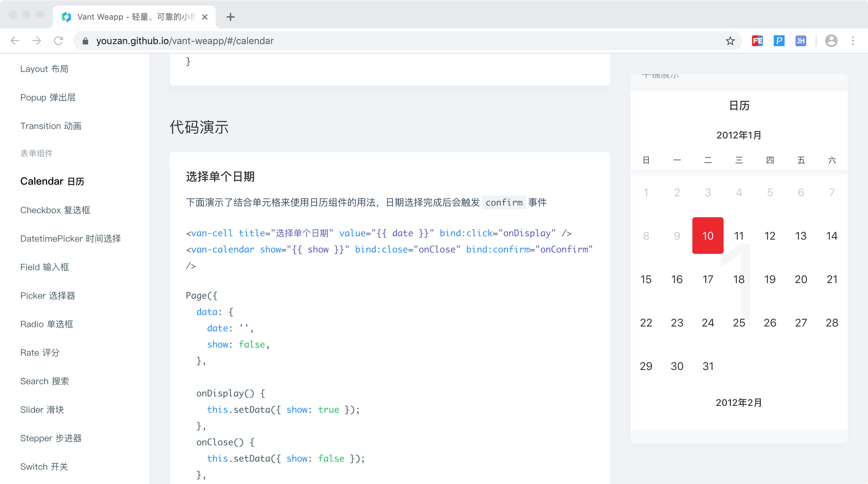The width and height of the screenshot is (868, 484).
Task: Reload the current page
Action: 58,41
